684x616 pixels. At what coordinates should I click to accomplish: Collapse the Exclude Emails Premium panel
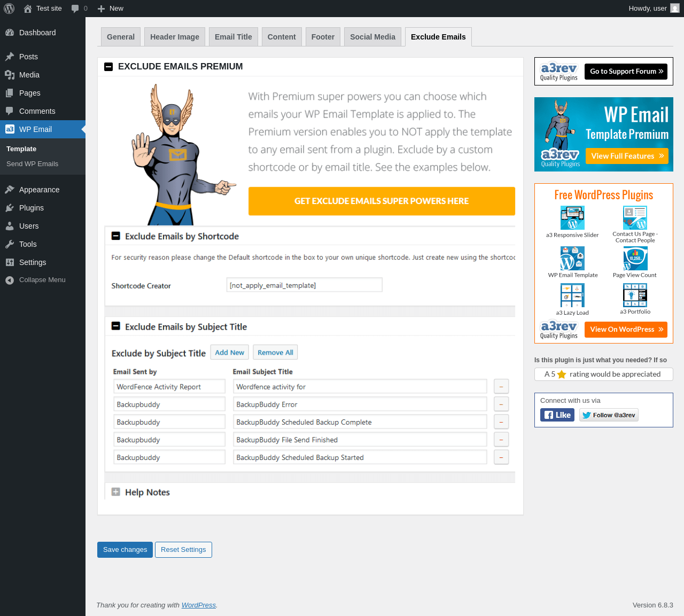tap(108, 67)
